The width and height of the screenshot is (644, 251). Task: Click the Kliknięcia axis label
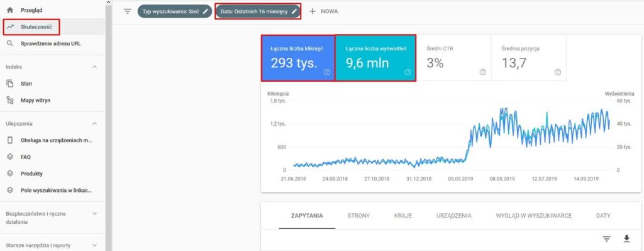tap(277, 94)
